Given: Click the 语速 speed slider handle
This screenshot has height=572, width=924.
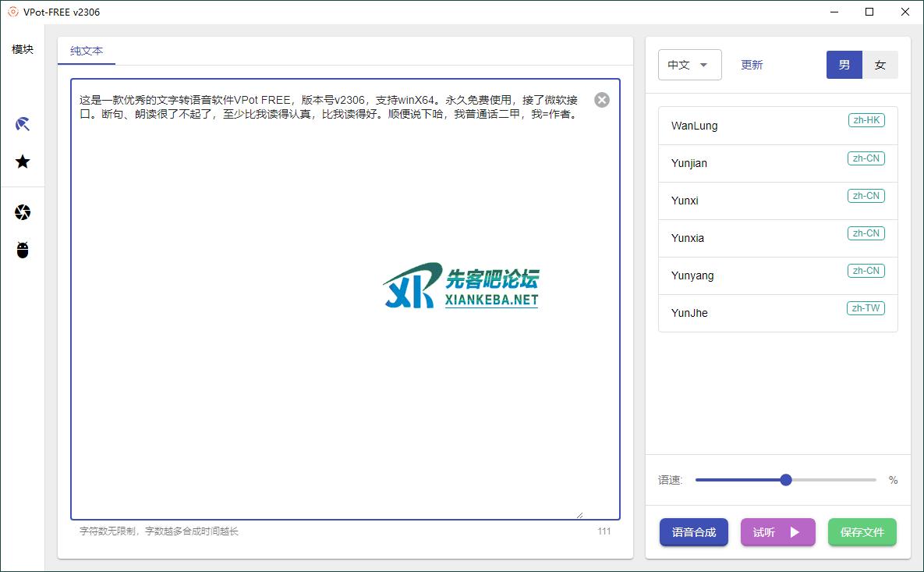Looking at the screenshot, I should [786, 480].
